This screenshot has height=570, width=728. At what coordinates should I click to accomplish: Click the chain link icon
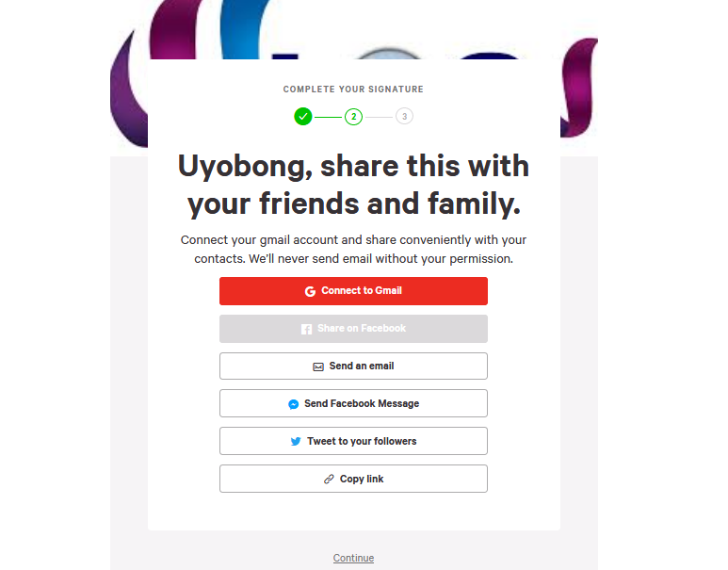[x=329, y=479]
